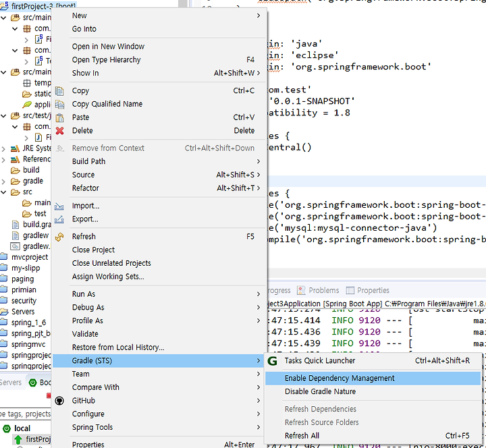Click the '0.0.1-SNAPSHOT' version text
Image resolution: width=486 pixels, height=448 pixels.
(x=312, y=101)
